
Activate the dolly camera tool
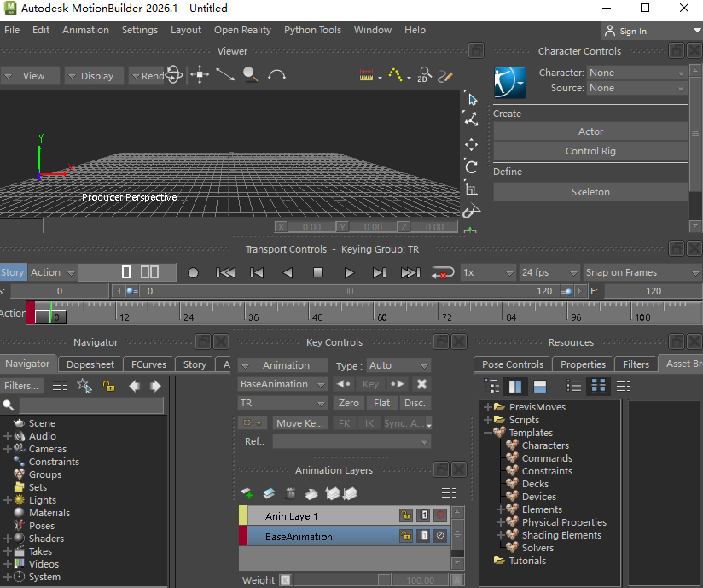pyautogui.click(x=225, y=74)
